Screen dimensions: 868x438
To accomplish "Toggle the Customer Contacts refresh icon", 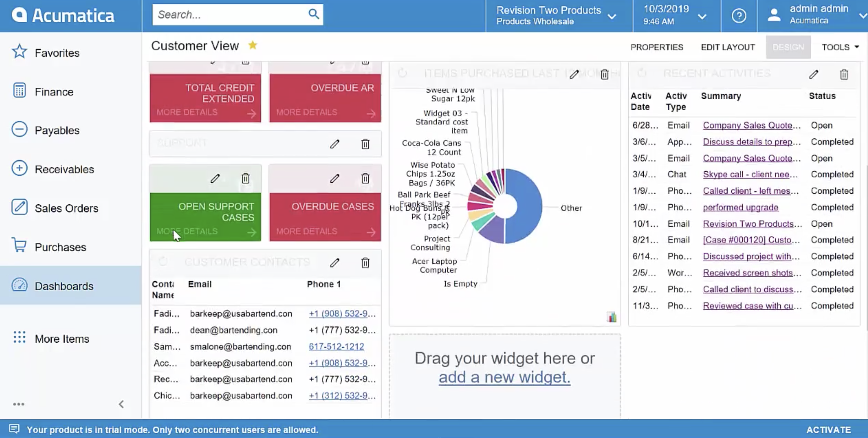I will (162, 262).
